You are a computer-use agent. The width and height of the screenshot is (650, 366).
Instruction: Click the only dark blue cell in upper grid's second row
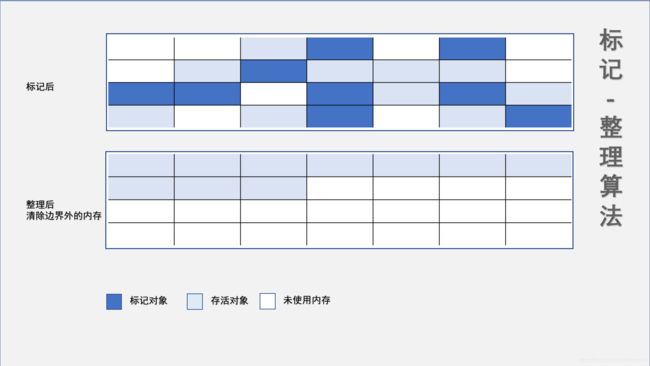point(274,71)
